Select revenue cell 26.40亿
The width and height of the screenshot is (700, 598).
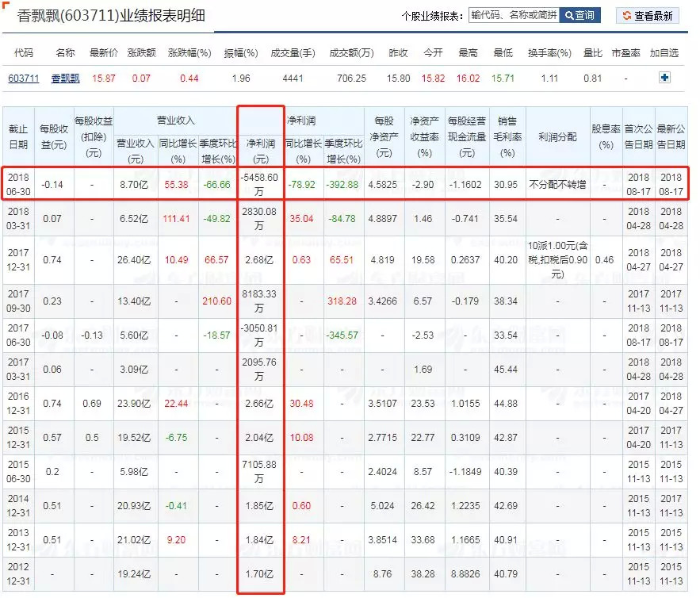(x=134, y=260)
